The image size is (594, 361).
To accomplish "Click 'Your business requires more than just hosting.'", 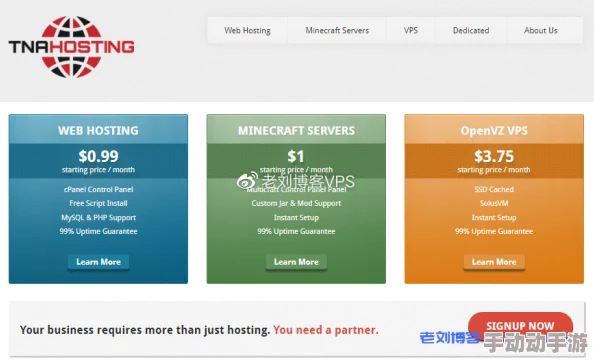I will [145, 330].
